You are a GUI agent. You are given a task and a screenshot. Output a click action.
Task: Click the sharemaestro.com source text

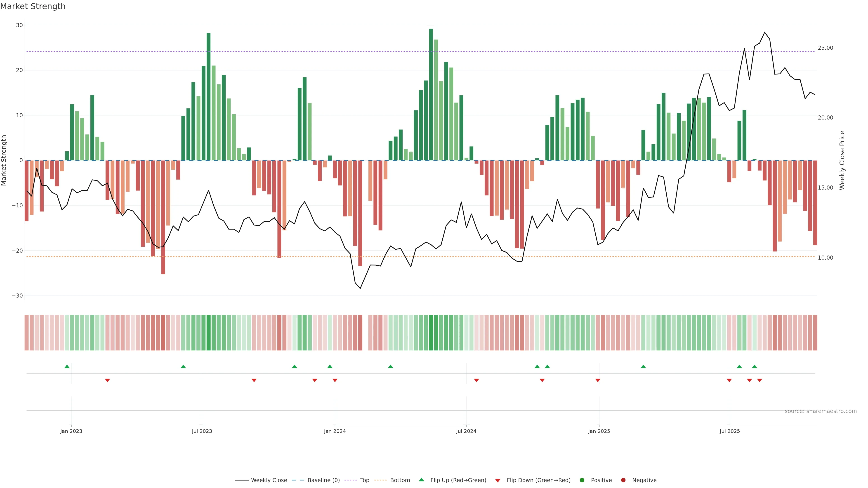point(821,411)
